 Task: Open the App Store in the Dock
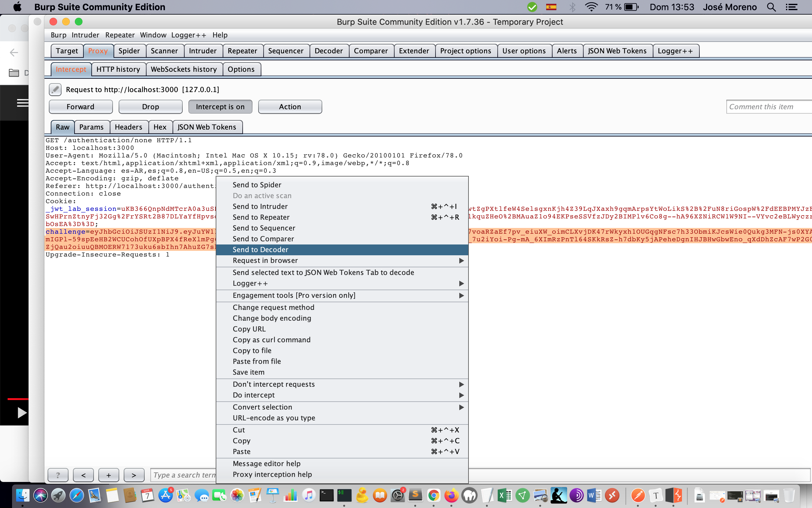[166, 495]
